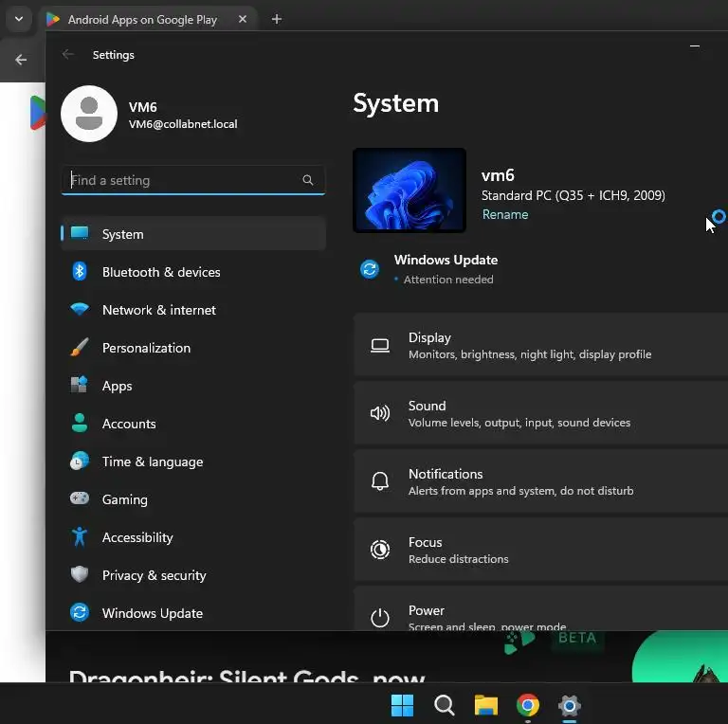Click the Google Play logo in Chrome

(38, 113)
